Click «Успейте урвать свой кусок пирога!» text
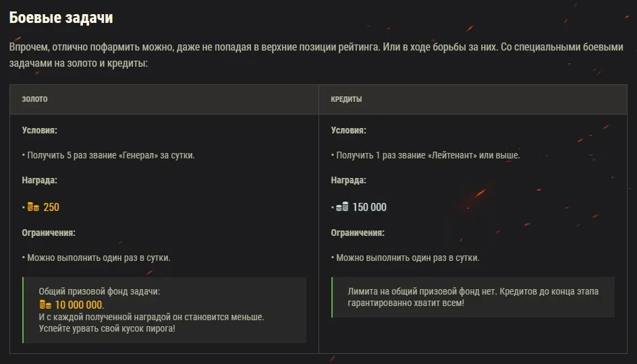This screenshot has width=637, height=364. (x=107, y=328)
